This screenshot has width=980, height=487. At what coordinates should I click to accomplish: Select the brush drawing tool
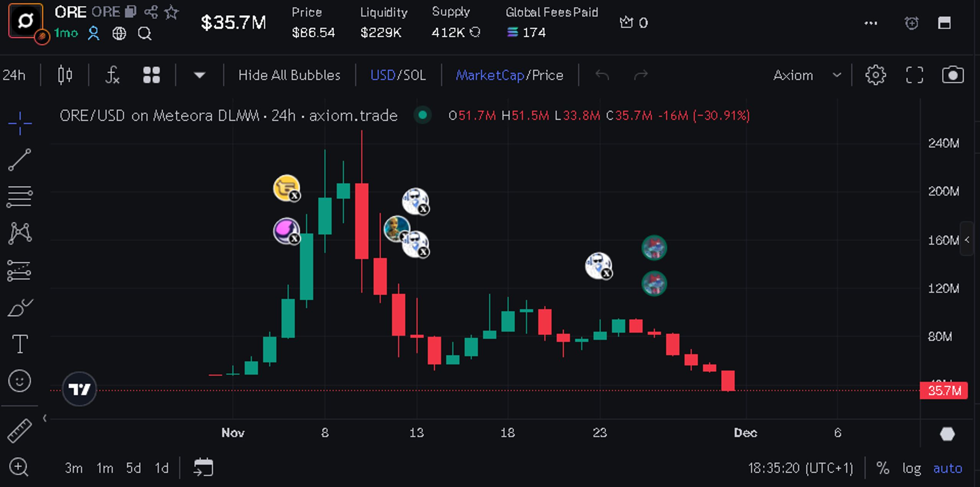(20, 308)
